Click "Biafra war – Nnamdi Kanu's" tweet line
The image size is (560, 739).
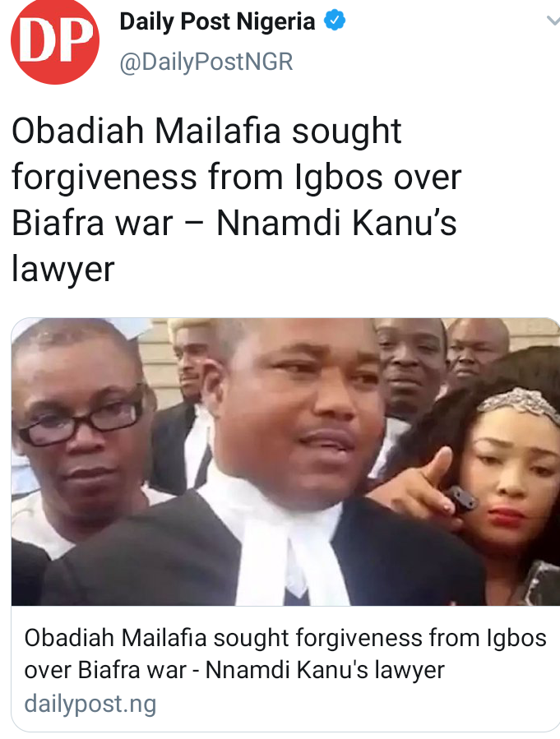[x=234, y=223]
